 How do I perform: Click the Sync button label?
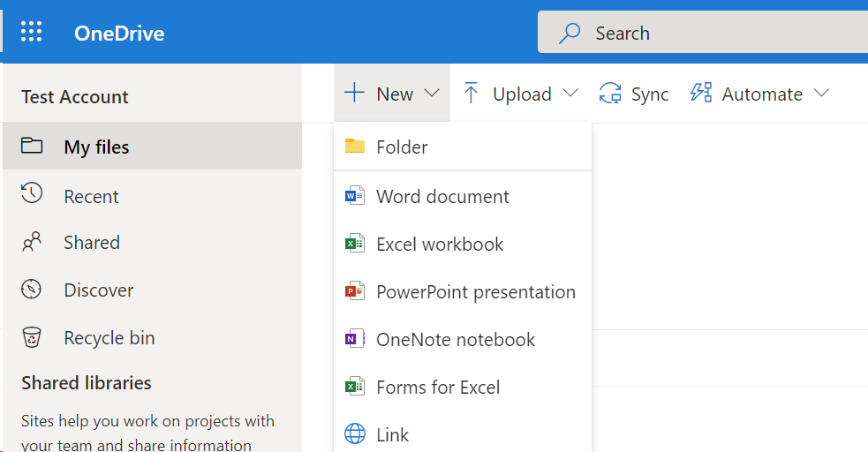coord(650,94)
